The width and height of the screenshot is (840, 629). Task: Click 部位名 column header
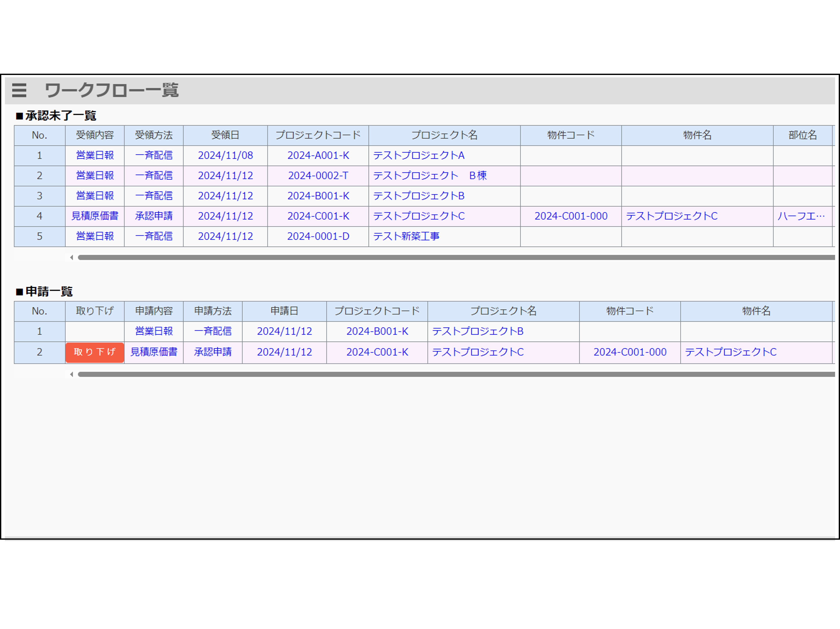(803, 135)
